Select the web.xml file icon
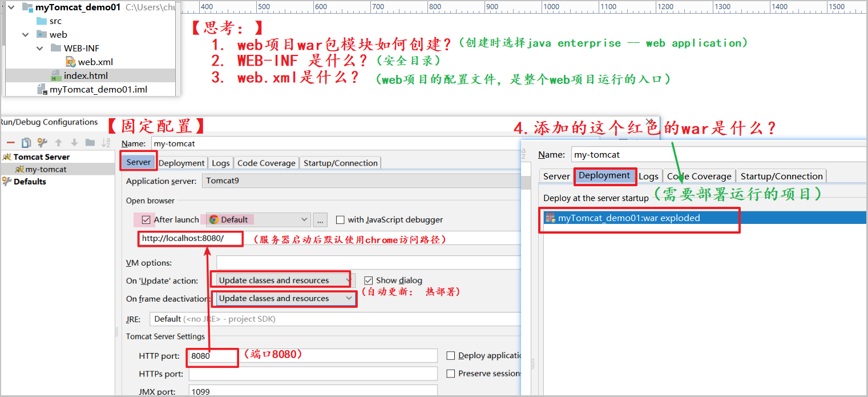Image resolution: width=868 pixels, height=397 pixels. point(71,62)
